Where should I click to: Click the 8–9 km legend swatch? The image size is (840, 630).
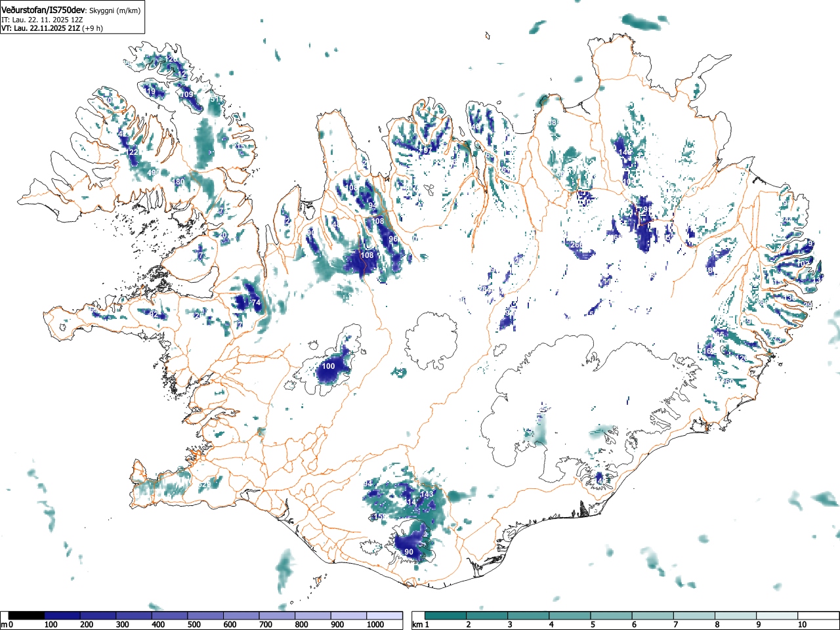(735, 616)
